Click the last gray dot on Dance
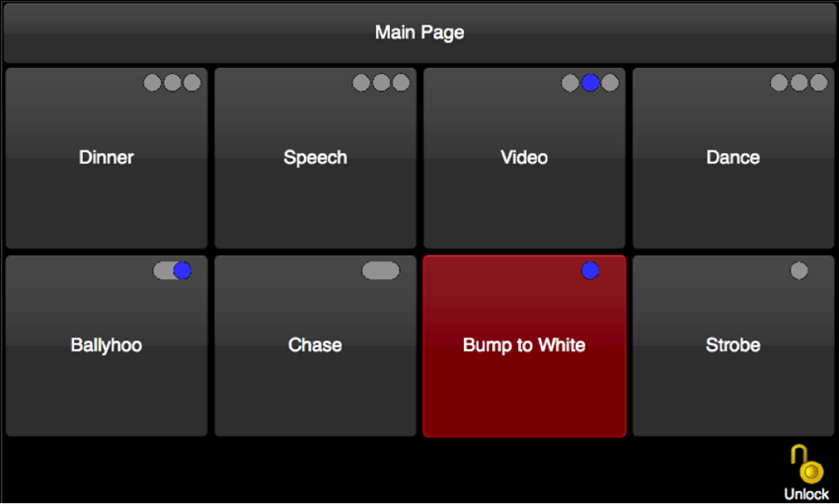 click(x=818, y=83)
